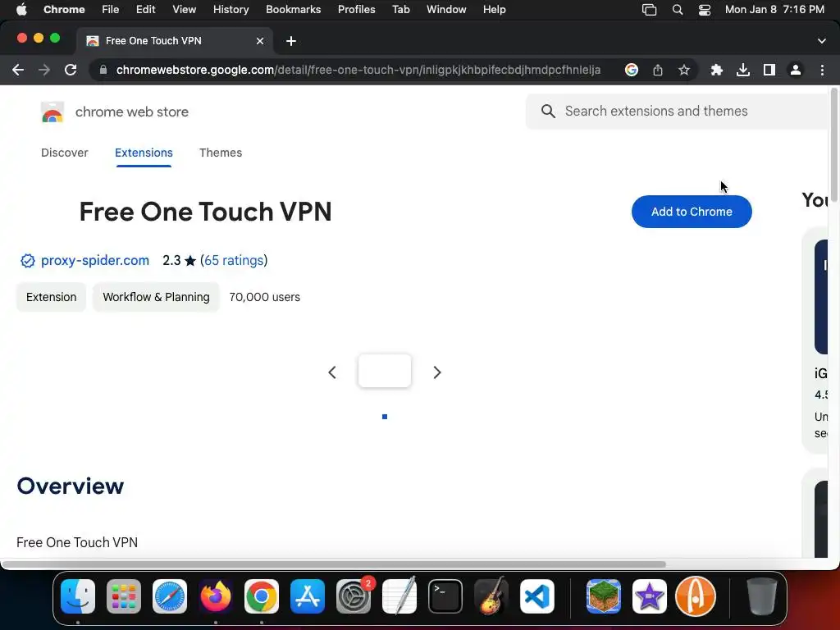Click the Google icon in address bar

coord(632,70)
